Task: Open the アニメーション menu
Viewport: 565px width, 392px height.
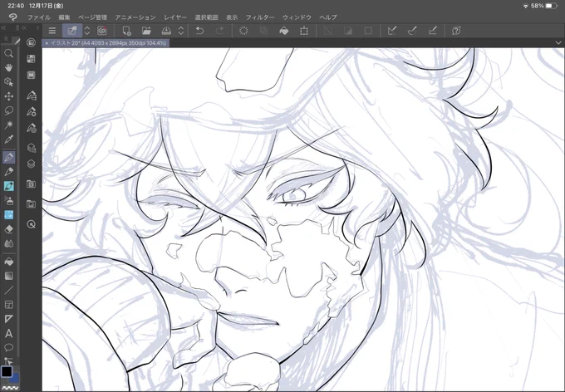Action: coord(135,17)
